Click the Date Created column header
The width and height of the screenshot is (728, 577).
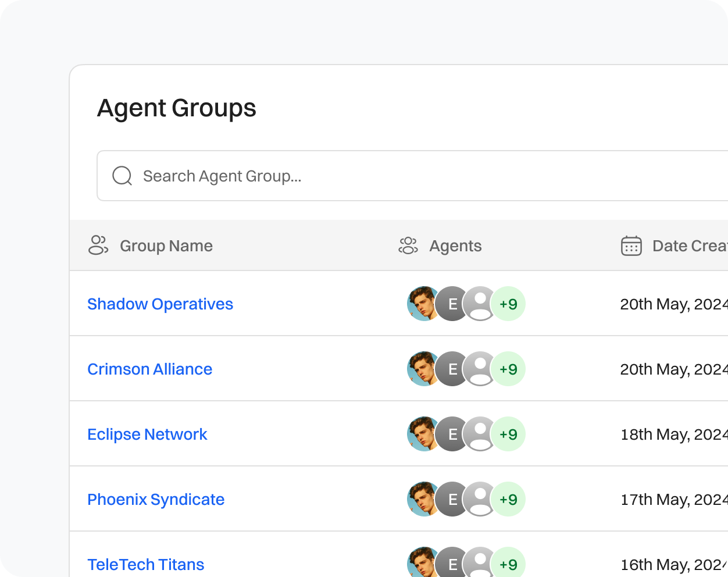pos(686,245)
